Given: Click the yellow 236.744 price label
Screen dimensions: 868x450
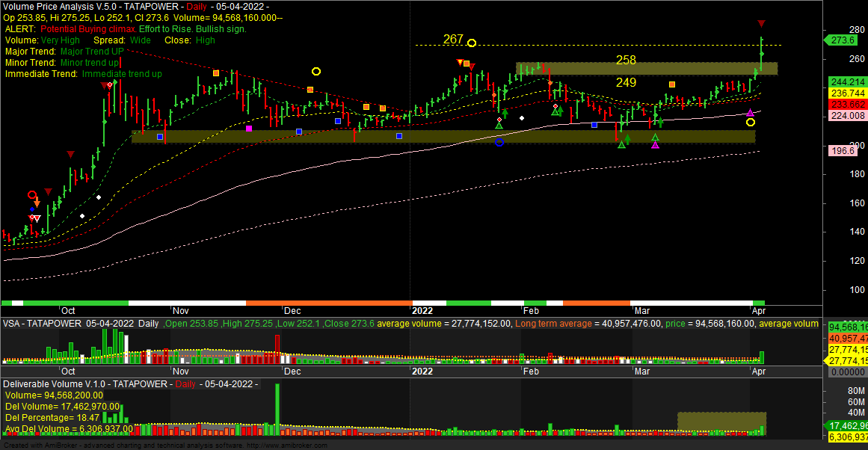Looking at the screenshot, I should pos(848,93).
